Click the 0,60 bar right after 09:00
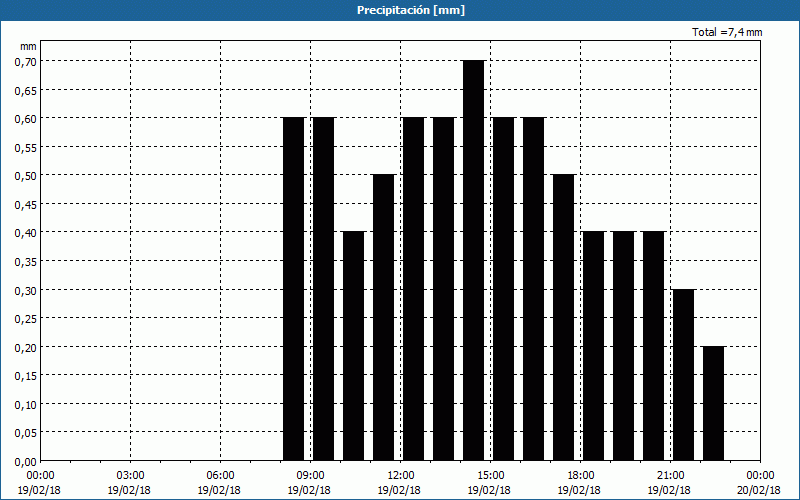This screenshot has width=800, height=500. point(323,289)
